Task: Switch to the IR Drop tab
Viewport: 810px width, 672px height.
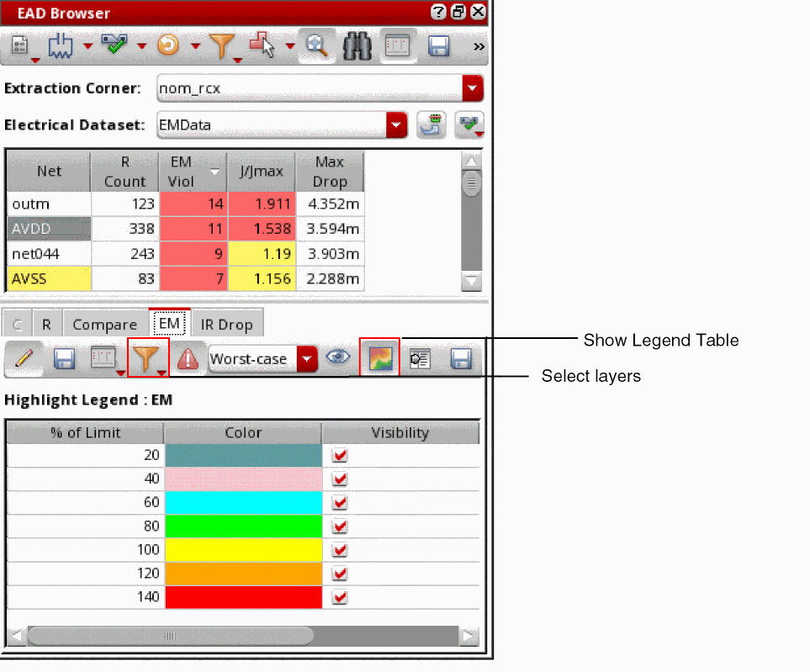Action: click(x=227, y=325)
